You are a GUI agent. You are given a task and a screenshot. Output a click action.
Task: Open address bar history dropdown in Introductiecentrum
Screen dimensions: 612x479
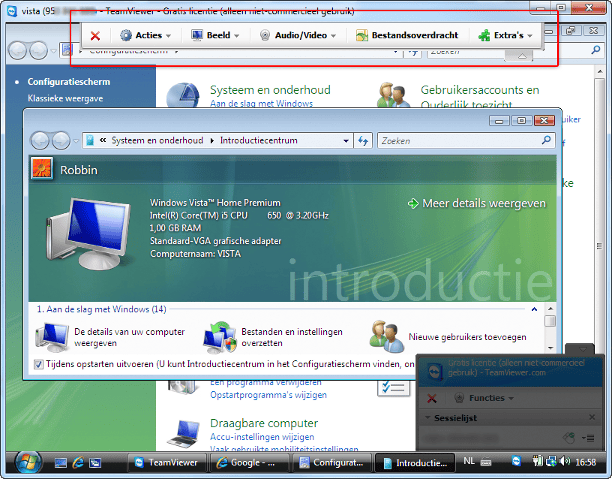point(346,141)
